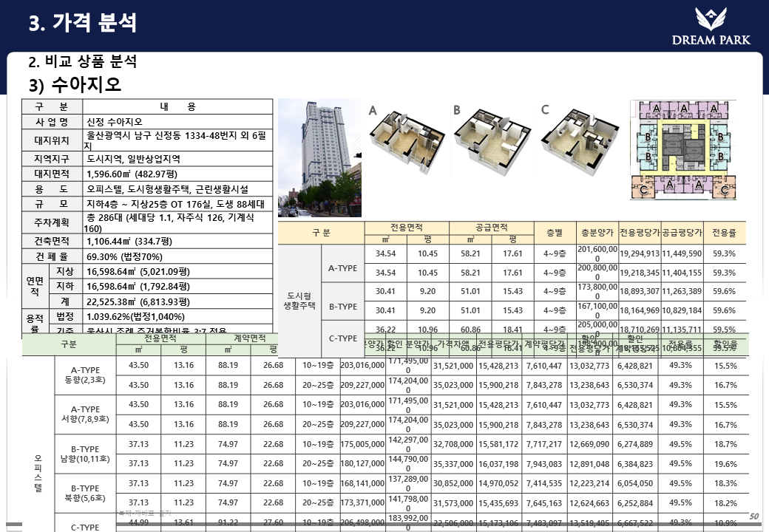This screenshot has width=769, height=532.
Task: Select the cell '지하4층 ~ 지상25층 OT 176실'
Action: pos(177,204)
